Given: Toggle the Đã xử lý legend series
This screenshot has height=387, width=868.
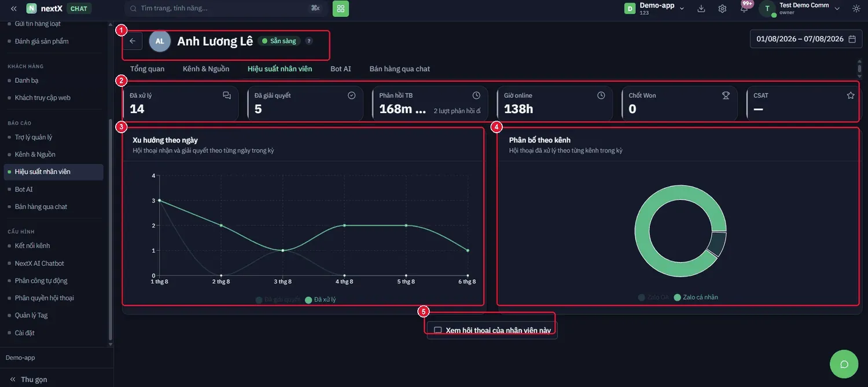Looking at the screenshot, I should coord(321,300).
